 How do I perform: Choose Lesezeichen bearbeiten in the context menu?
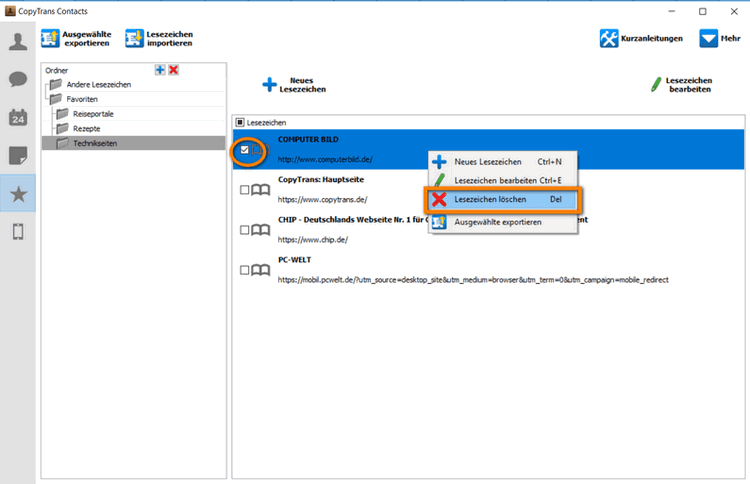pos(502,180)
